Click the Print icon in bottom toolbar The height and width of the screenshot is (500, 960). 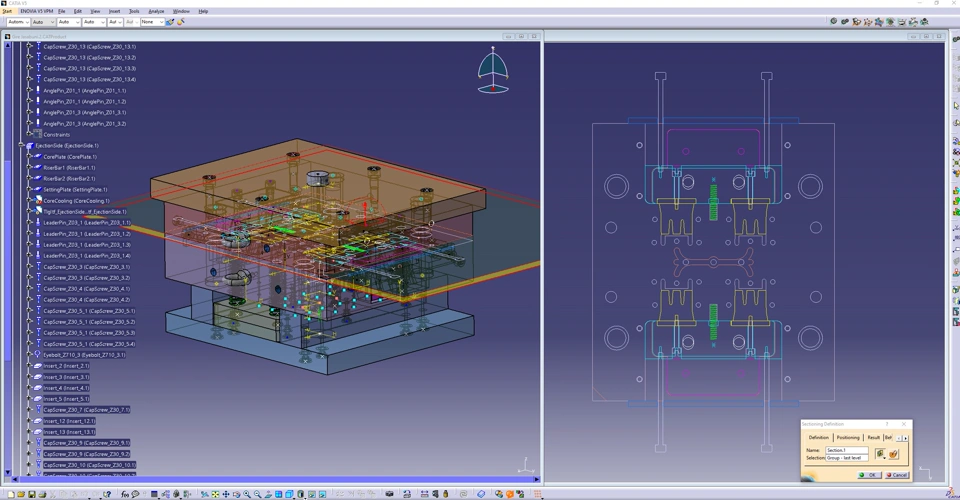tap(42, 494)
